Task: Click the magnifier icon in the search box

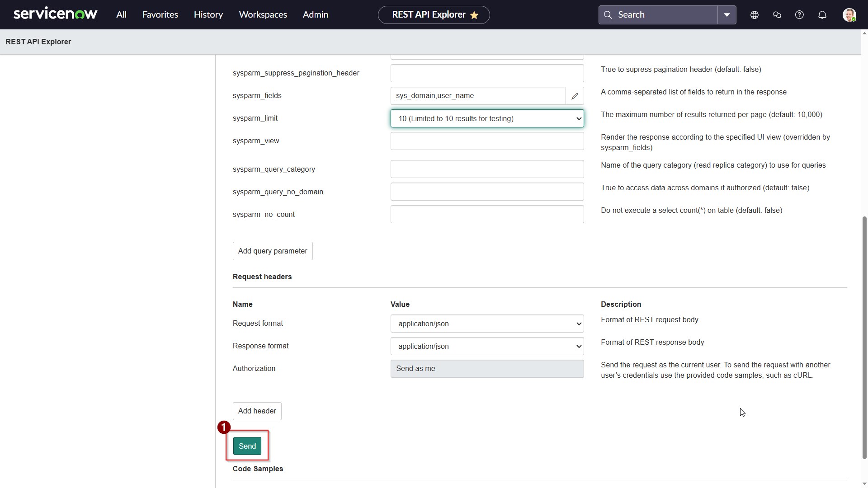Action: point(608,15)
